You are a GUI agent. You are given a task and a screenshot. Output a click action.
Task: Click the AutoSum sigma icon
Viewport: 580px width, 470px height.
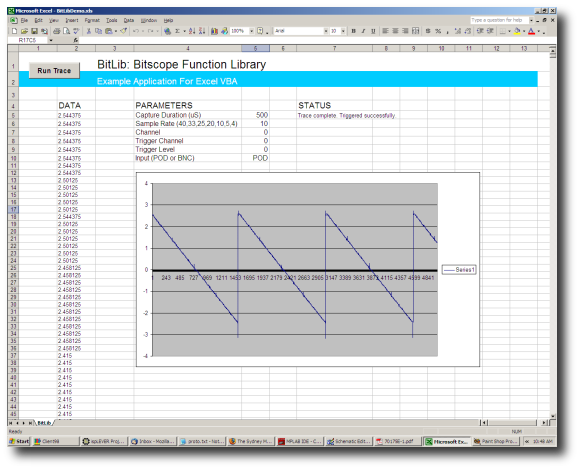177,31
